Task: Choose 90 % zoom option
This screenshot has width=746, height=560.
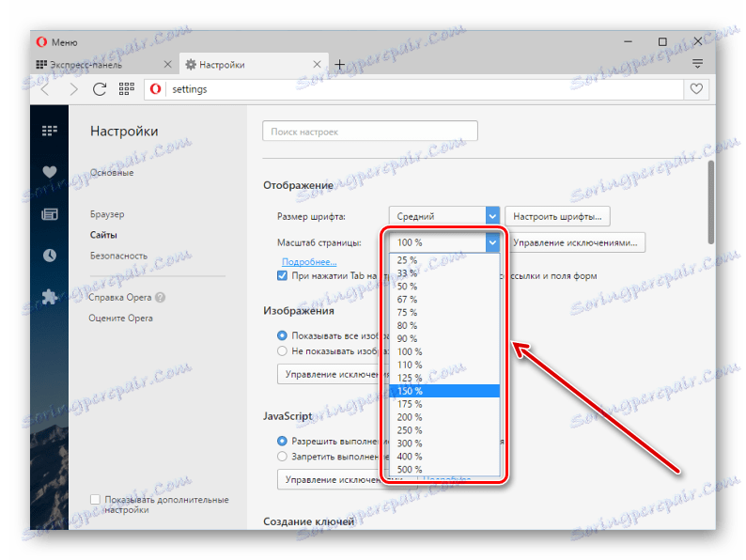Action: tap(444, 339)
